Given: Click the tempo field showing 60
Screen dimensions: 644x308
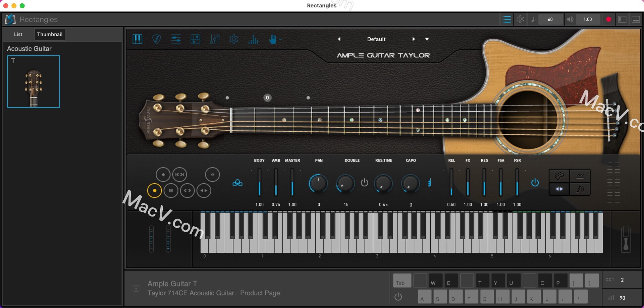Looking at the screenshot, I should [550, 19].
